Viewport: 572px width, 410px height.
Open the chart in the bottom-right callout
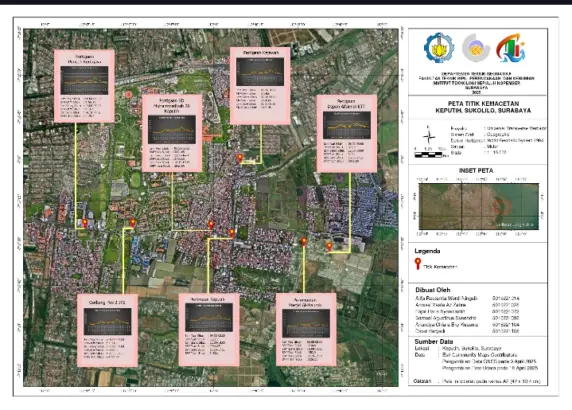tap(306, 324)
